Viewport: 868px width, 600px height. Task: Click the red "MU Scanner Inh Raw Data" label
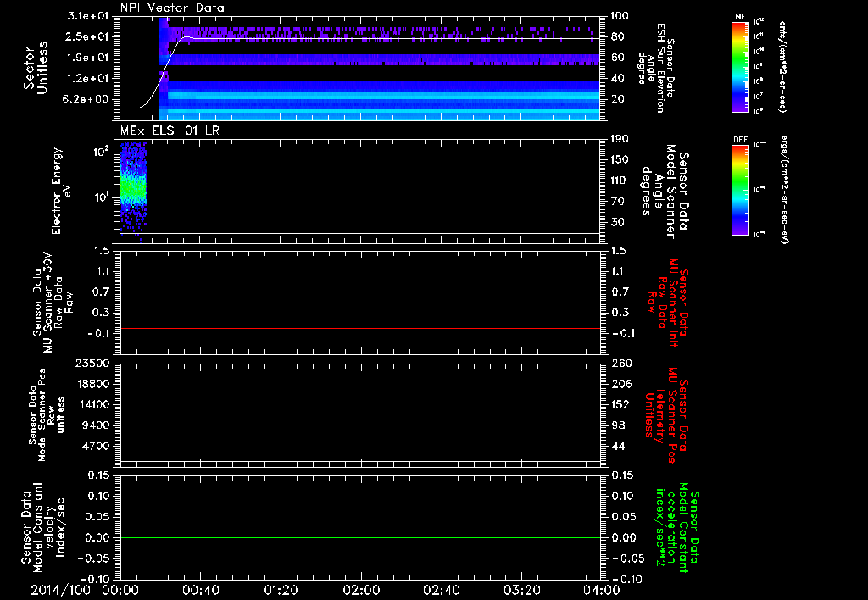tap(668, 303)
